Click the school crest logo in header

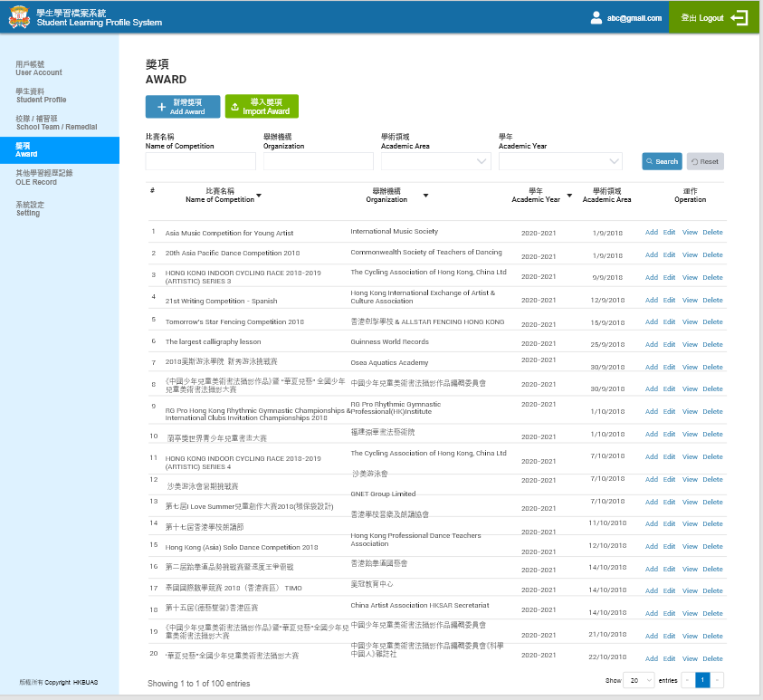coord(19,17)
